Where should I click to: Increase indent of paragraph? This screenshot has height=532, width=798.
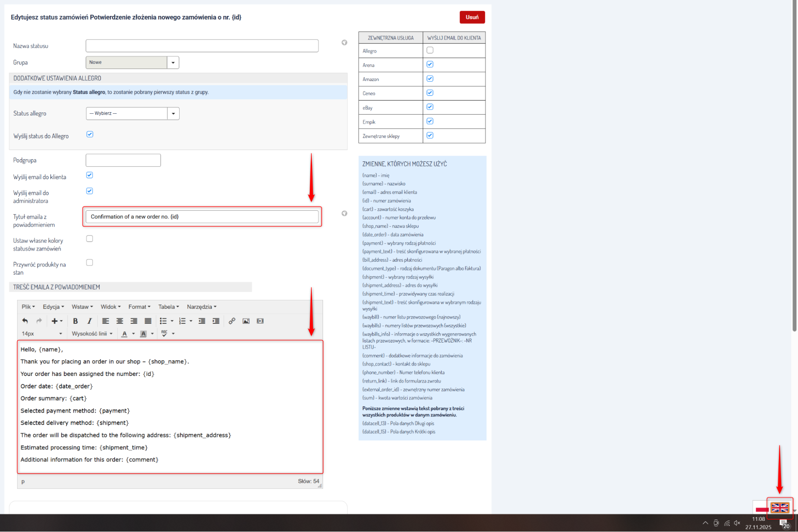pyautogui.click(x=216, y=321)
